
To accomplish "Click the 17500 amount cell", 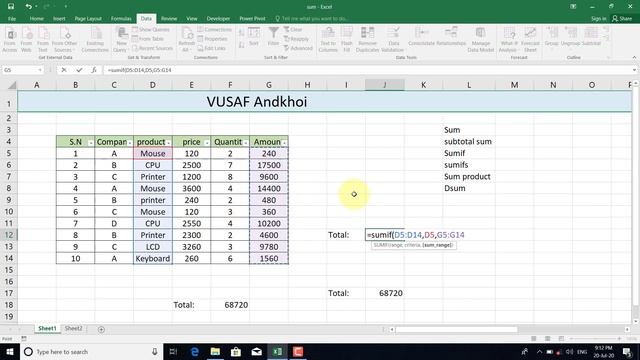I will click(x=269, y=165).
